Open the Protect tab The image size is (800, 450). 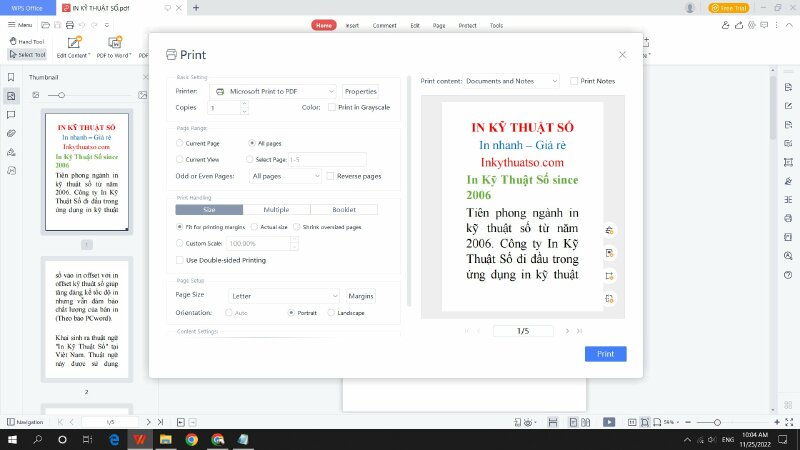(x=467, y=26)
